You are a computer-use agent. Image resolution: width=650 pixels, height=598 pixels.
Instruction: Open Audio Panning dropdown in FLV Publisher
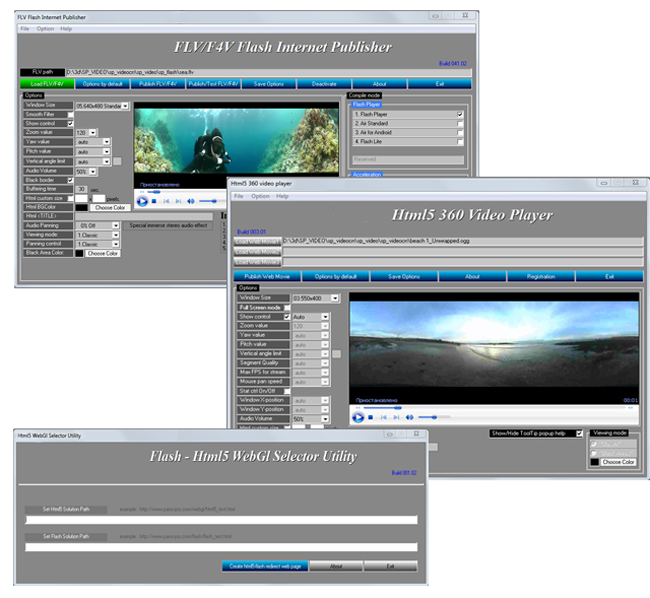pyautogui.click(x=116, y=225)
